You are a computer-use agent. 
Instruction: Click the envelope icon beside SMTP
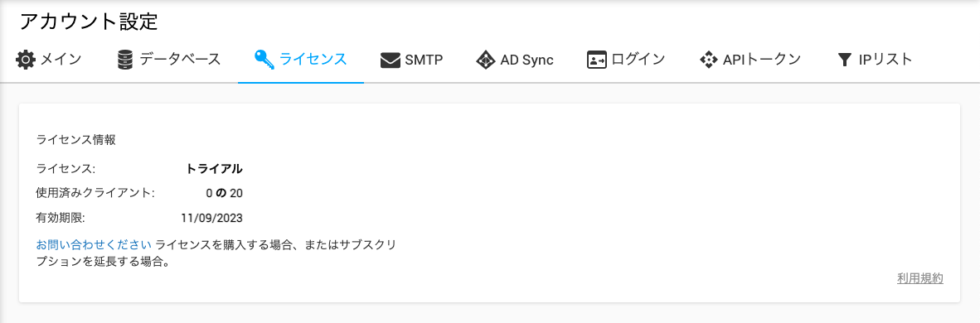(390, 60)
